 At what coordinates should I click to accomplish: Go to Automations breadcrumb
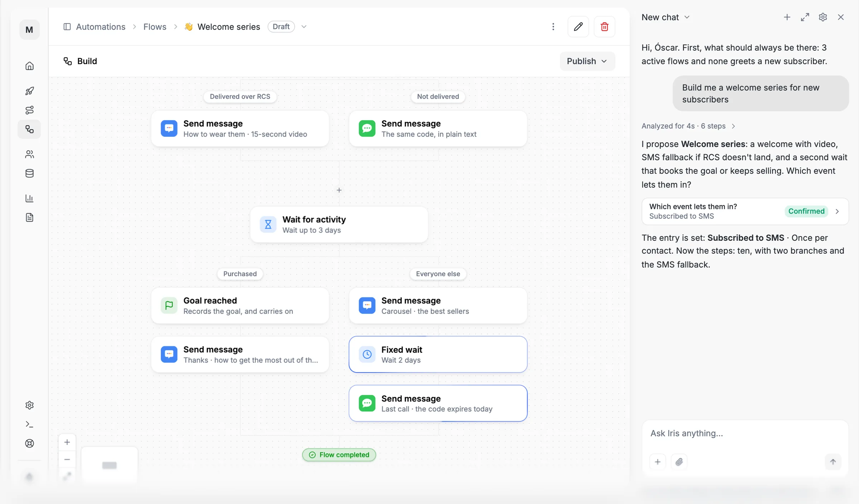point(101,26)
